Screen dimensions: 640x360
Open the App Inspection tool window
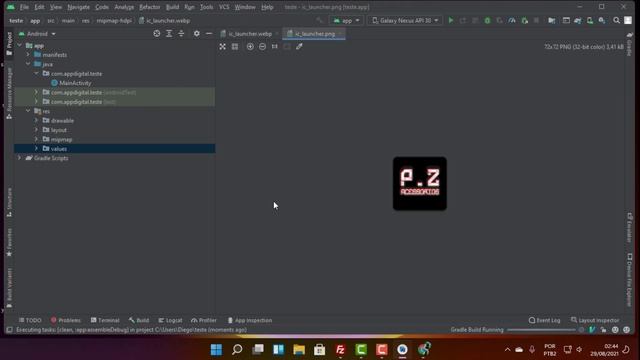[250, 320]
